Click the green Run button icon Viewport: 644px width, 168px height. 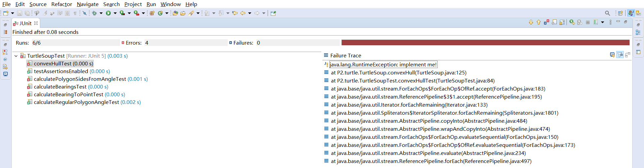click(108, 13)
